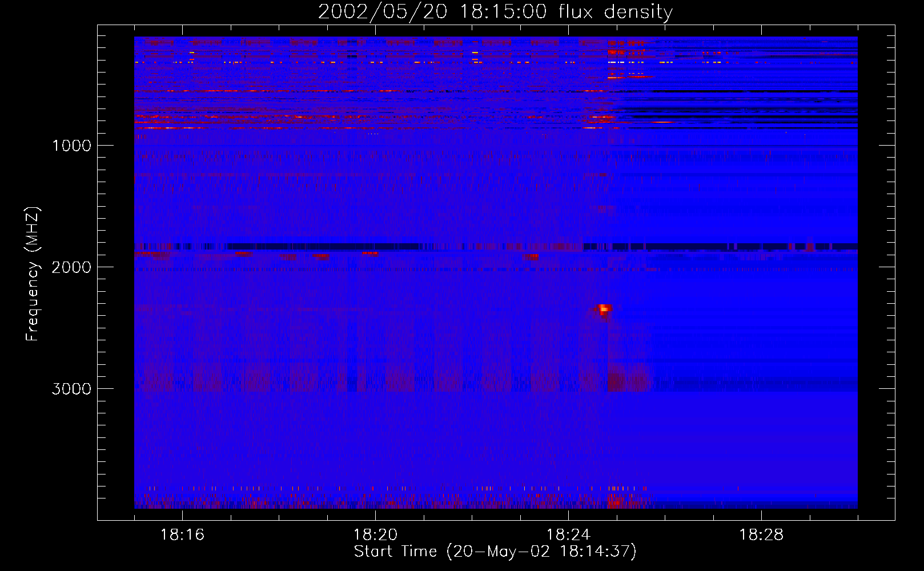Click the 18:16 time tick label
The image size is (924, 571).
tap(183, 535)
